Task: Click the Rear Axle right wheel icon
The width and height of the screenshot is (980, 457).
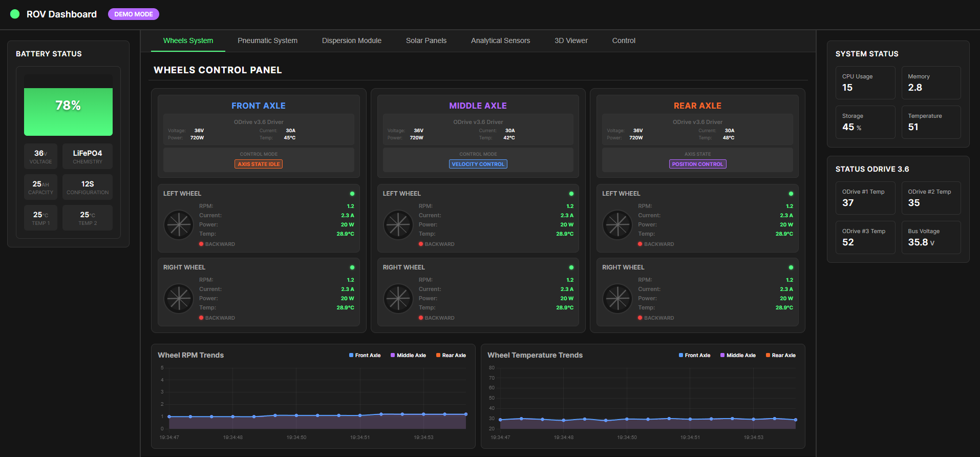Action: [x=617, y=298]
